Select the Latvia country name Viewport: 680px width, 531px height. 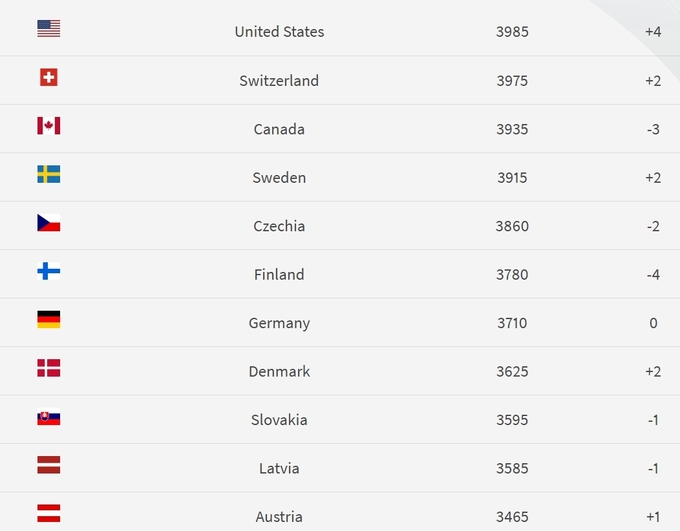coord(279,469)
